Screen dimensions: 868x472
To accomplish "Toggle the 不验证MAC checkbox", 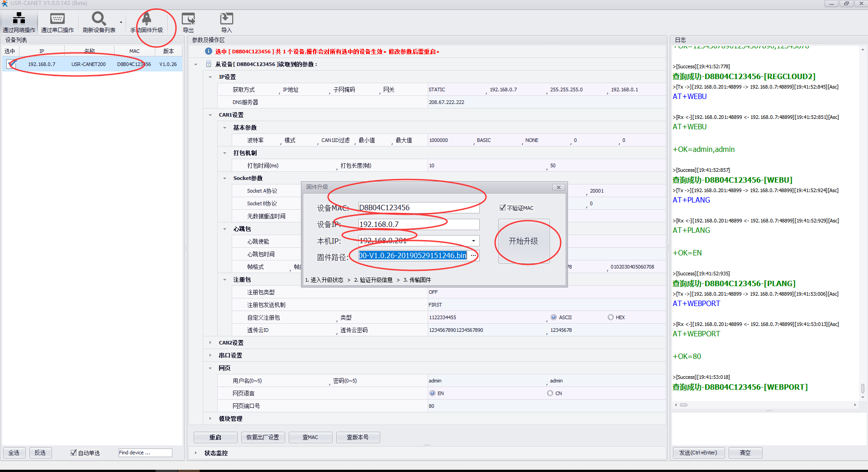I will (x=502, y=208).
